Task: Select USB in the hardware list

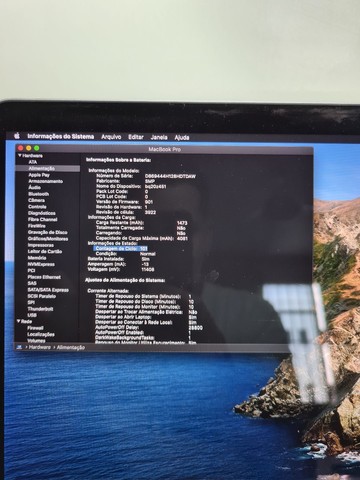Action: coord(32,315)
